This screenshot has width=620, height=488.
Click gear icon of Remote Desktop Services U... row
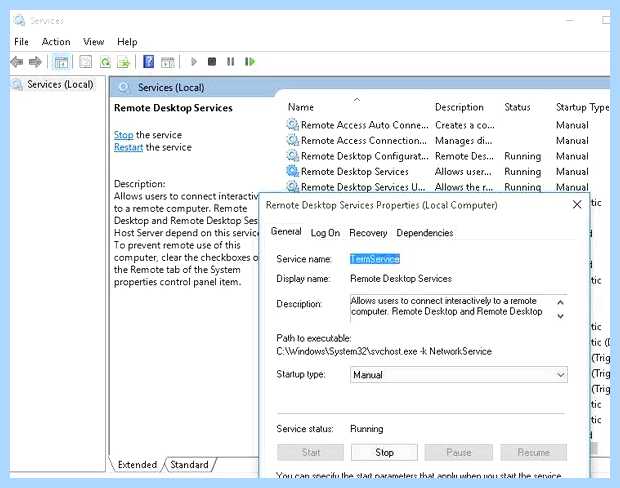coord(293,187)
